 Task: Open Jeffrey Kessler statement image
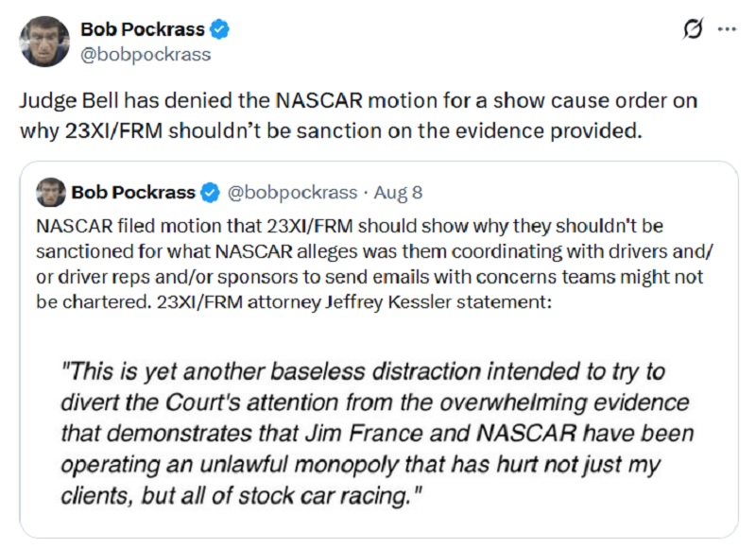click(378, 433)
